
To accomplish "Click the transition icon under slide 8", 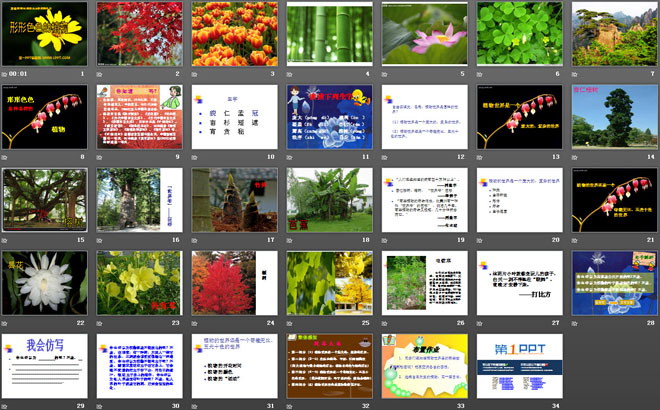I will (5, 157).
